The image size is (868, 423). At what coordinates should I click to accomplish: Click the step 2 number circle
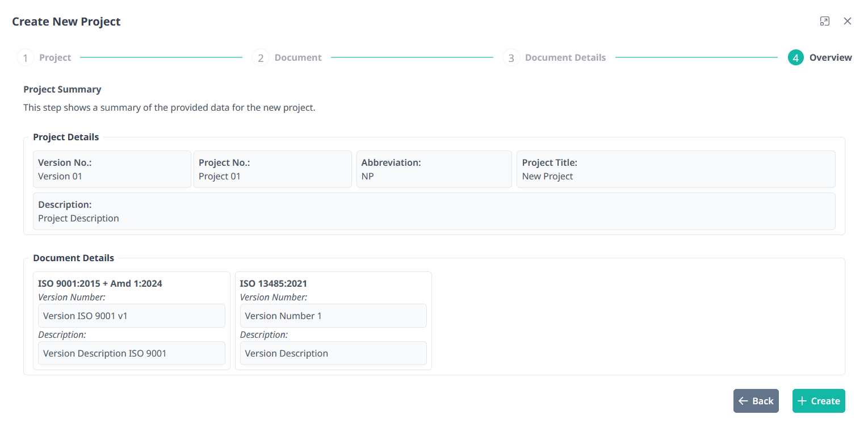261,58
